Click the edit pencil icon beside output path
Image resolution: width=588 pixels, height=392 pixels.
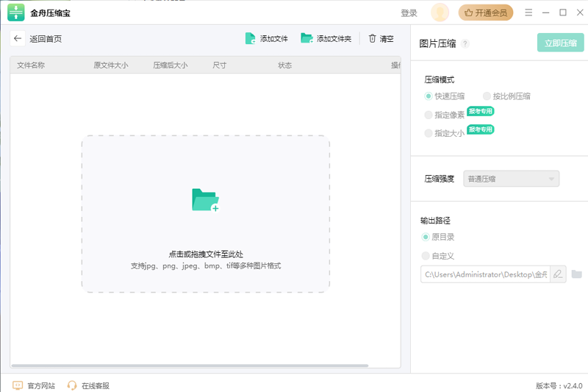pos(558,274)
